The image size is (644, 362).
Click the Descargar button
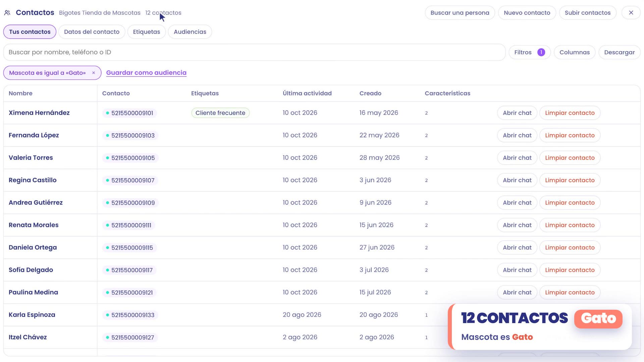point(619,52)
